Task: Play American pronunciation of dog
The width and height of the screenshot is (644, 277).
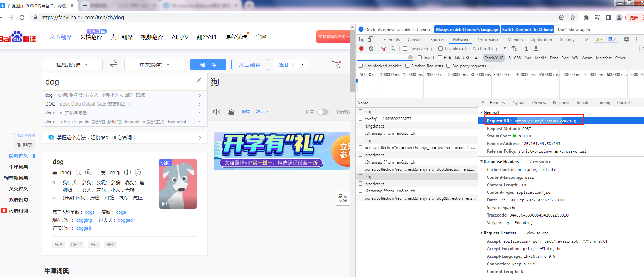Action: pyautogui.click(x=128, y=173)
